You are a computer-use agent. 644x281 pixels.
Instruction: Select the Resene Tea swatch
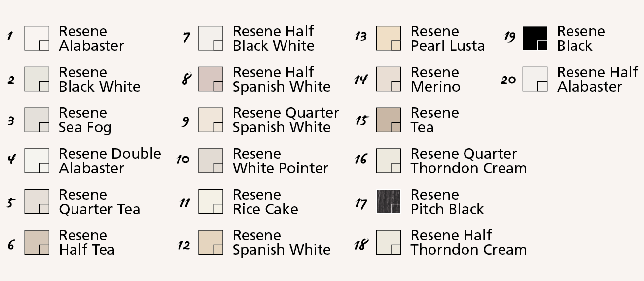[x=389, y=120]
